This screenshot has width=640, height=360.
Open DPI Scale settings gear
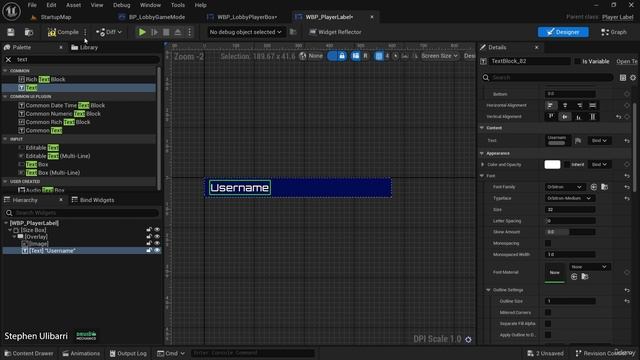click(468, 340)
